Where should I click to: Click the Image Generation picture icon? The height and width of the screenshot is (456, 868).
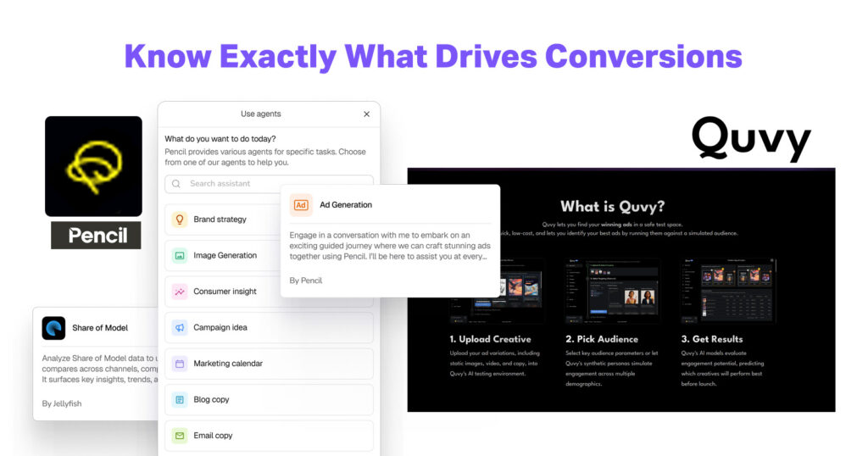180,255
